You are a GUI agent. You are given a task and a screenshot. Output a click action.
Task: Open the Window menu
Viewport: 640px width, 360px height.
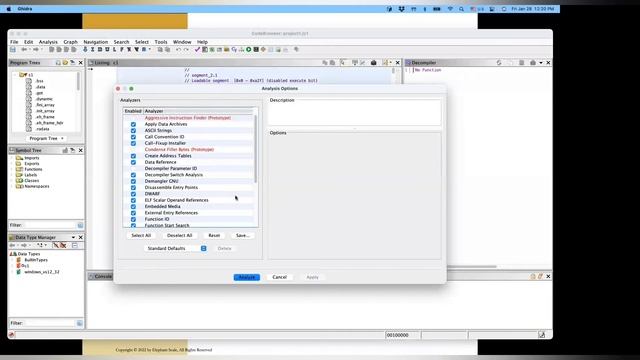[182, 42]
